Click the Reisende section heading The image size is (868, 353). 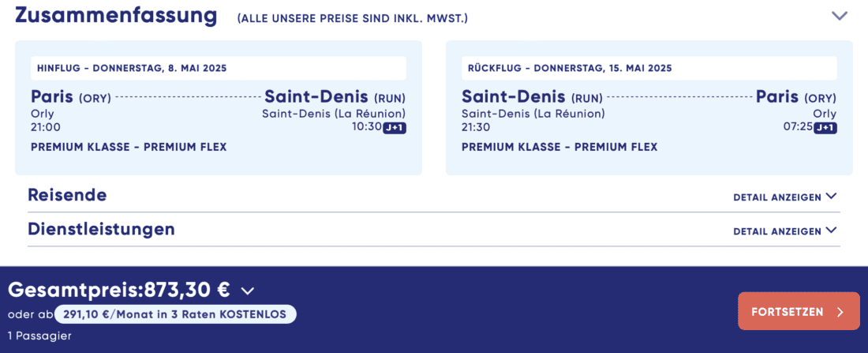pyautogui.click(x=67, y=195)
